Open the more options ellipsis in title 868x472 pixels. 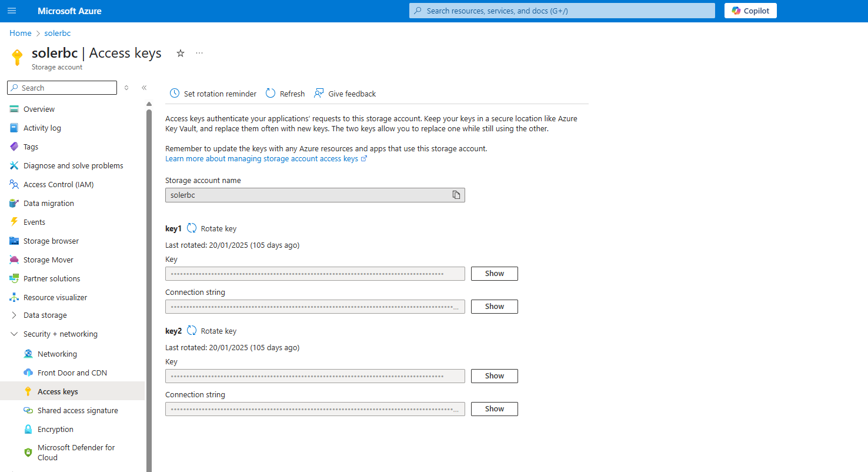tap(199, 54)
